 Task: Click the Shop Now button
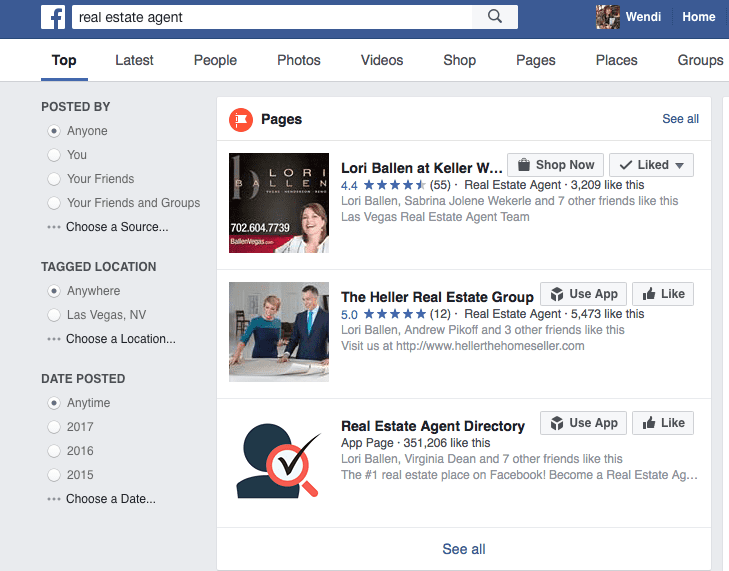click(556, 165)
